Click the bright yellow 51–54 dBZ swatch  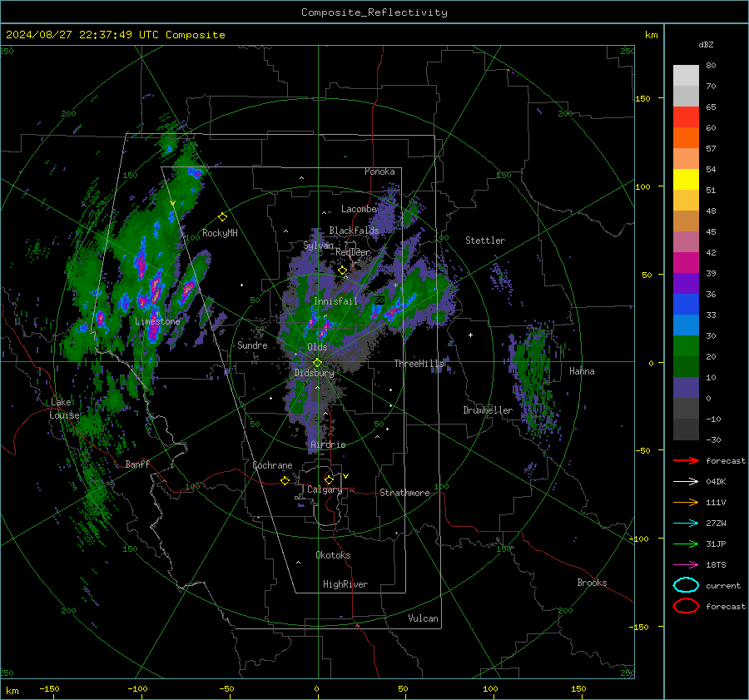[686, 180]
